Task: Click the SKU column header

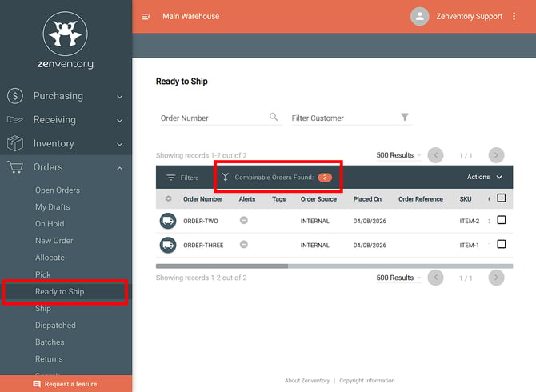Action: 466,199
